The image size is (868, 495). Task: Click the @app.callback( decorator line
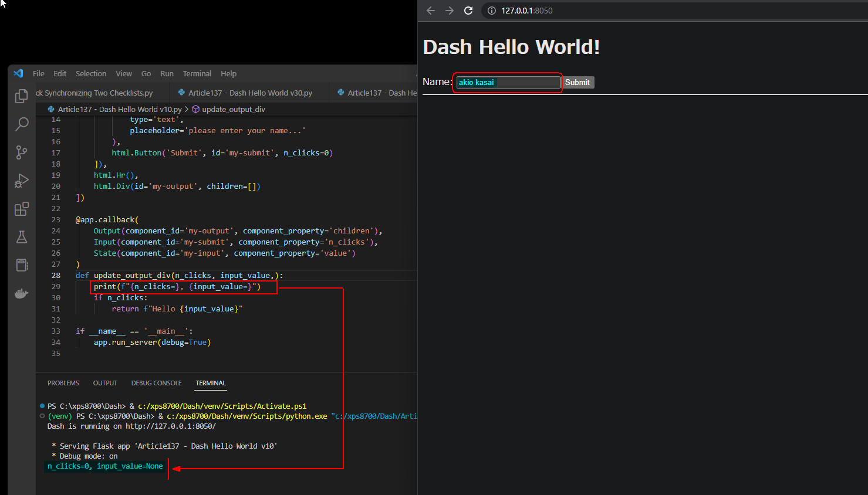point(107,219)
